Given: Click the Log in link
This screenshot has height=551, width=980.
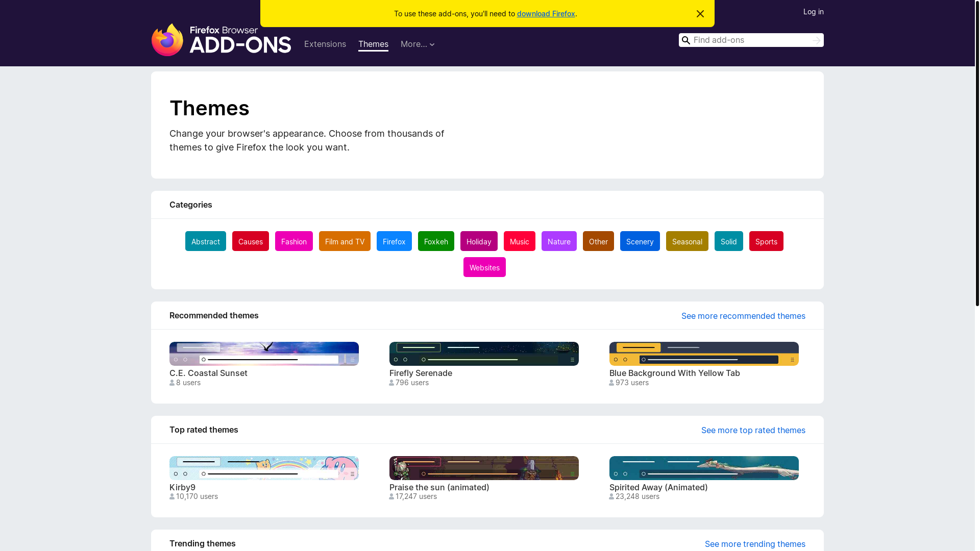Looking at the screenshot, I should (x=813, y=12).
